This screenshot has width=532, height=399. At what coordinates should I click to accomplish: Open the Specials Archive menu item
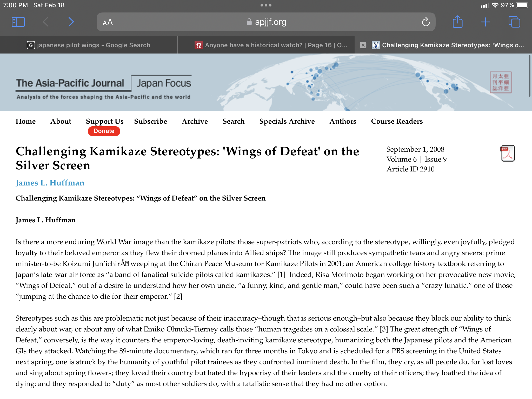click(x=287, y=121)
